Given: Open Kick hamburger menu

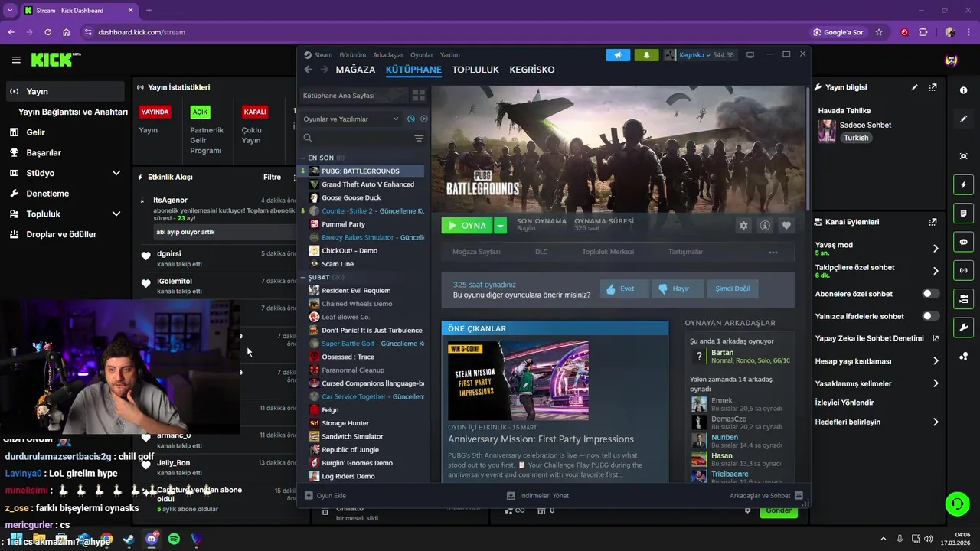Looking at the screenshot, I should (x=16, y=60).
